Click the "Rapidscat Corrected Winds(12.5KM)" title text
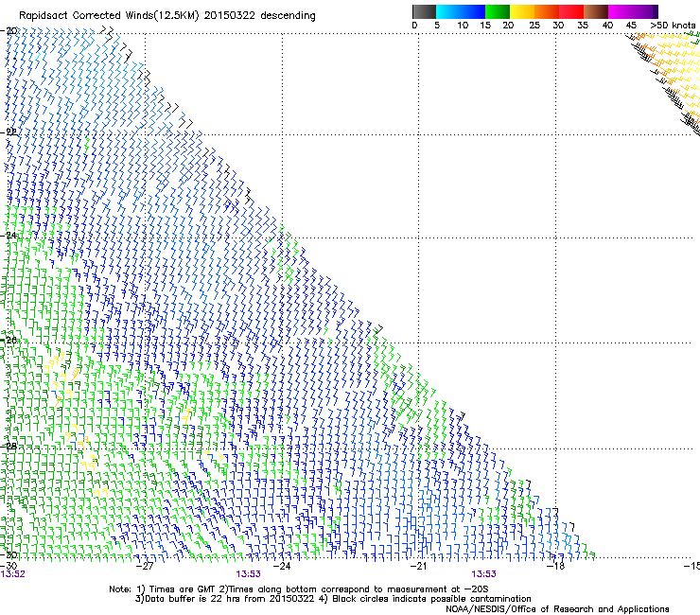700x615 pixels. (x=109, y=16)
